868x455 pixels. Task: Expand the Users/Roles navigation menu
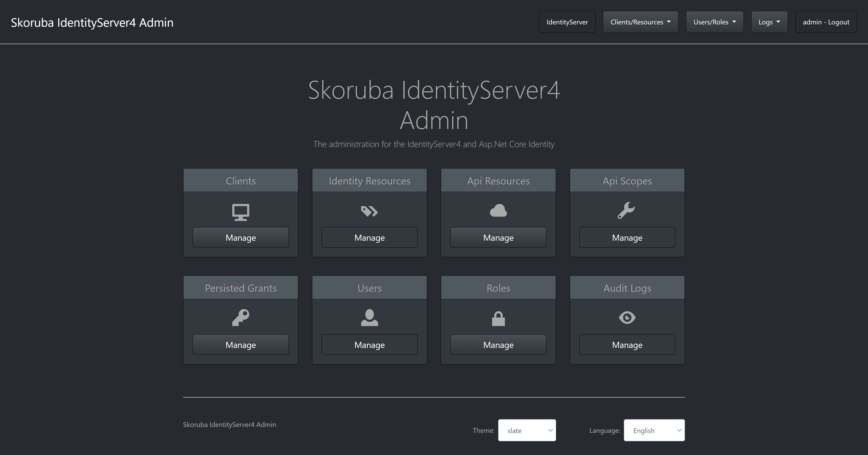coord(714,22)
